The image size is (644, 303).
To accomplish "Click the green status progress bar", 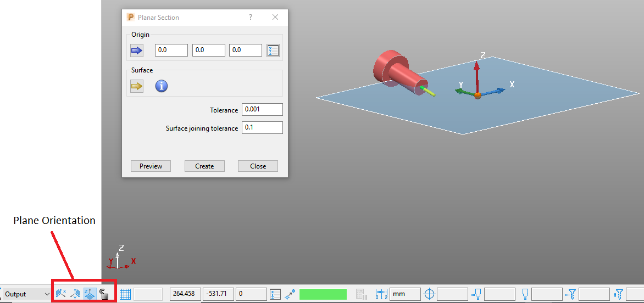I will [323, 294].
